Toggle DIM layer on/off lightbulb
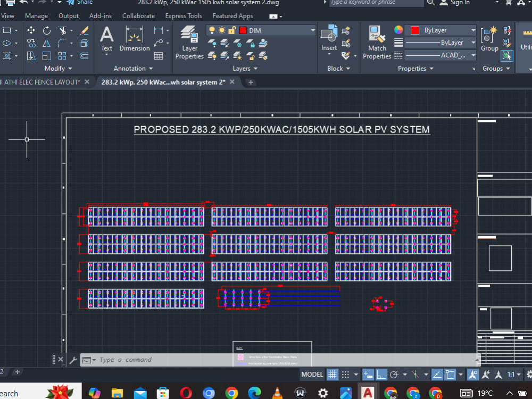532x399 pixels. tap(212, 30)
